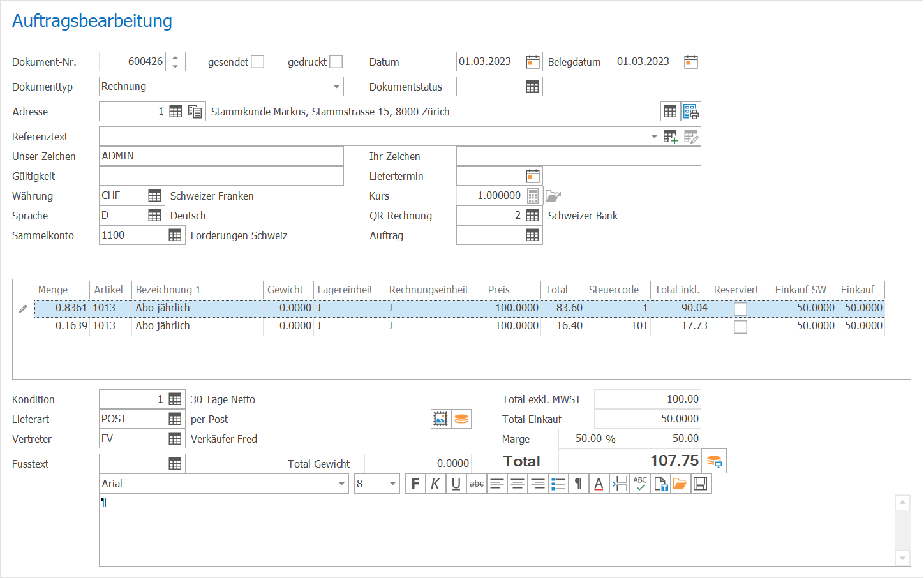Open the Sammelkonto account lookup
This screenshot has width=924, height=578.
point(175,235)
